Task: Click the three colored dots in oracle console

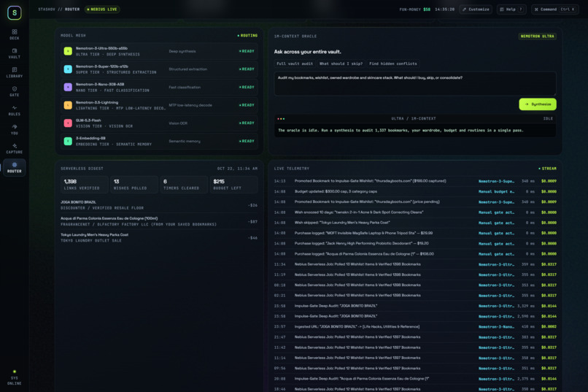Action: coord(281,118)
